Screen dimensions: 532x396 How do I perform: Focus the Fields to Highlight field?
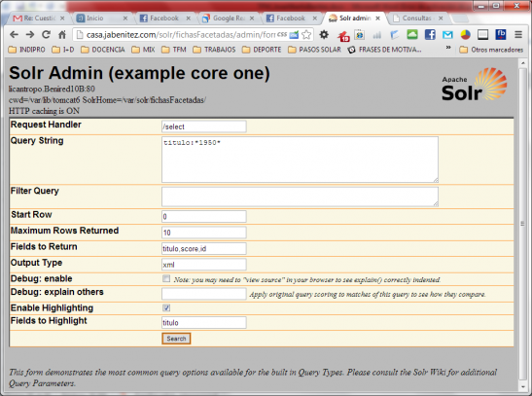coord(204,322)
